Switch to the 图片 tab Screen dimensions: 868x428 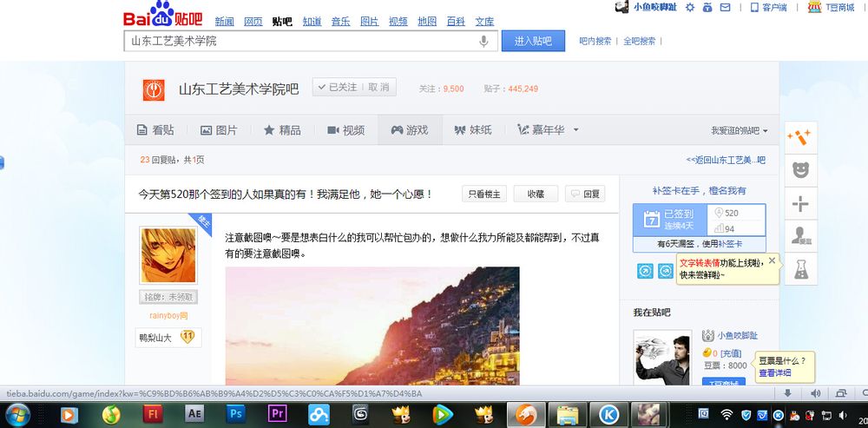(x=219, y=130)
